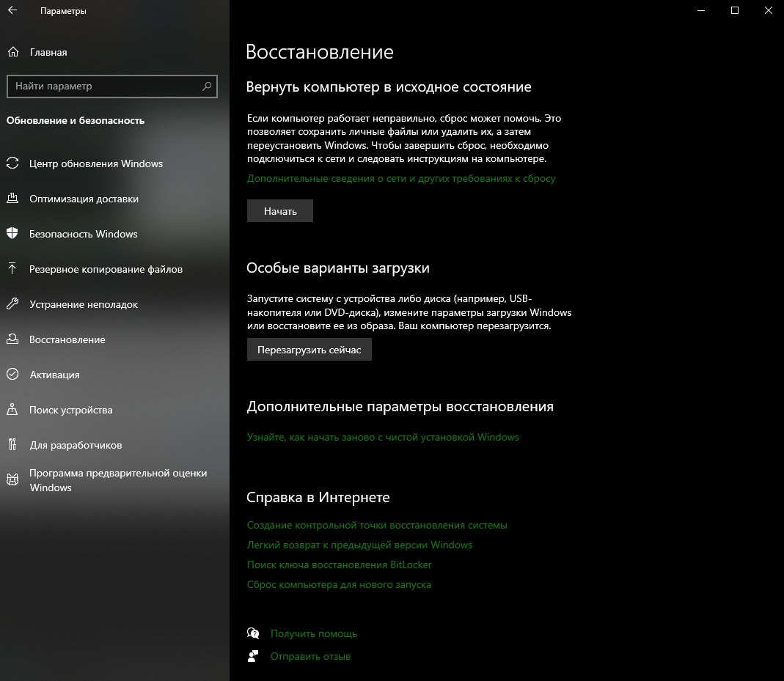Click the Поиск устройства person icon

12,410
